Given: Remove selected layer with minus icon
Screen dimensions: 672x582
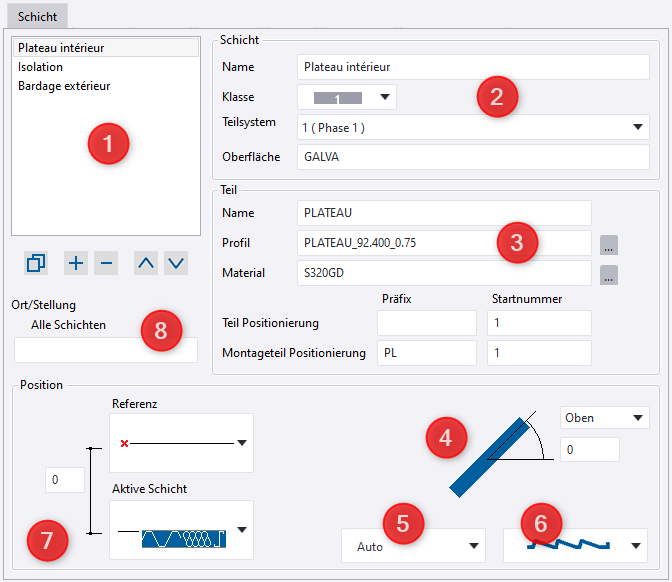Looking at the screenshot, I should [107, 263].
